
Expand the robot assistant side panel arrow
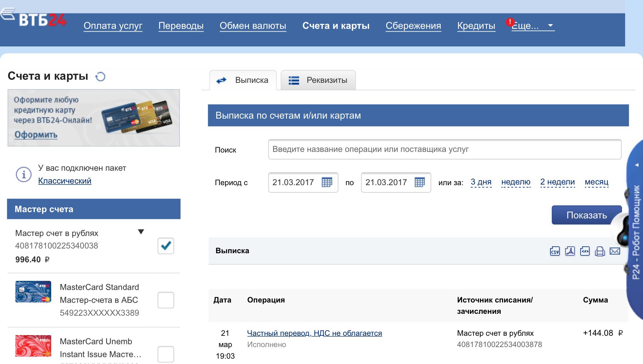[637, 165]
